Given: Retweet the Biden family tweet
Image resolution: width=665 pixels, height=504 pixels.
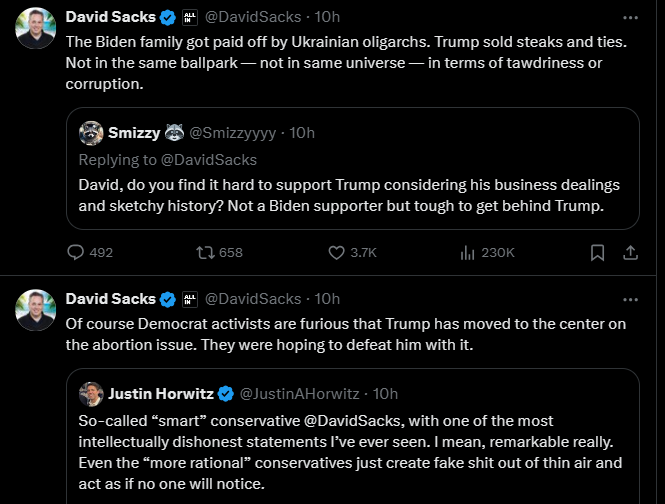Looking at the screenshot, I should [206, 253].
